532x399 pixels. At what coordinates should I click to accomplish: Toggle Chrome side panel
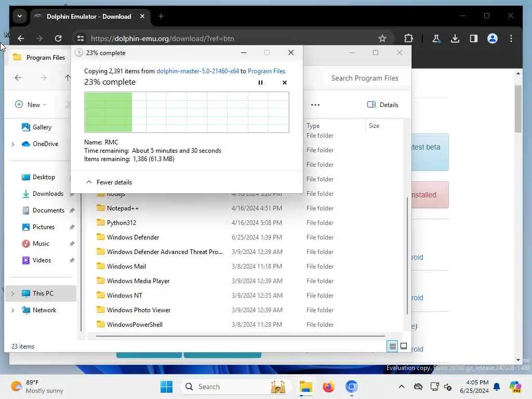pyautogui.click(x=474, y=38)
